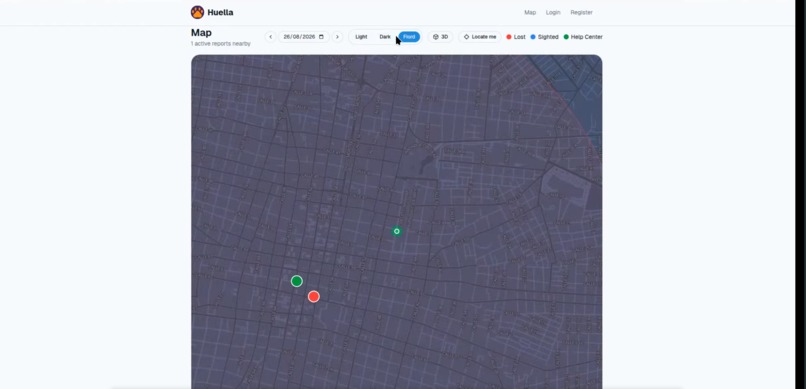Image resolution: width=806 pixels, height=389 pixels.
Task: Go to previous date with left chevron
Action: (x=270, y=37)
